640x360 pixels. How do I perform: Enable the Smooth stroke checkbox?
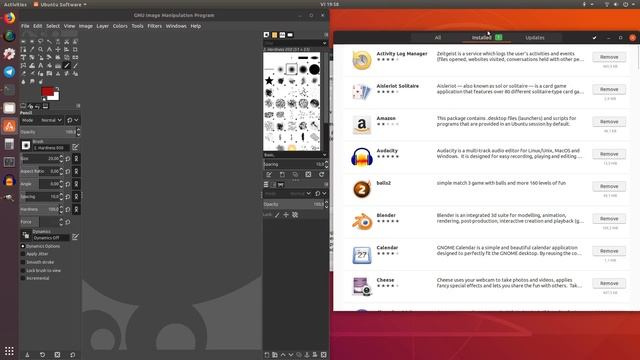pos(23,262)
